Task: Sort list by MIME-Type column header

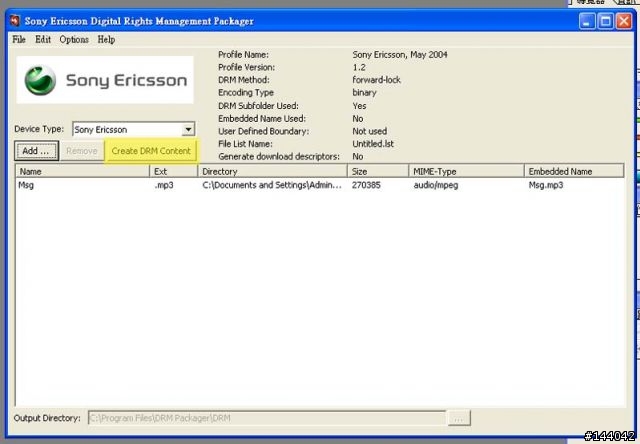Action: [x=466, y=171]
